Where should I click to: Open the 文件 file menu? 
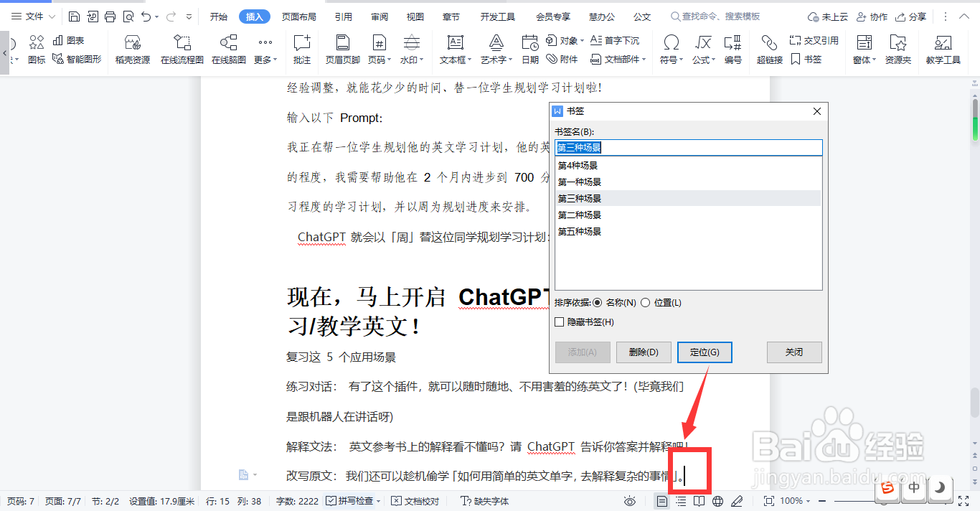tap(33, 17)
